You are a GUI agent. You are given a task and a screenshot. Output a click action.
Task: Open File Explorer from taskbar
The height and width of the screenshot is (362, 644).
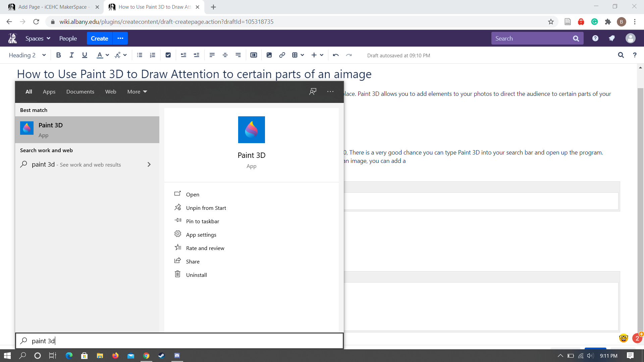[100, 356]
